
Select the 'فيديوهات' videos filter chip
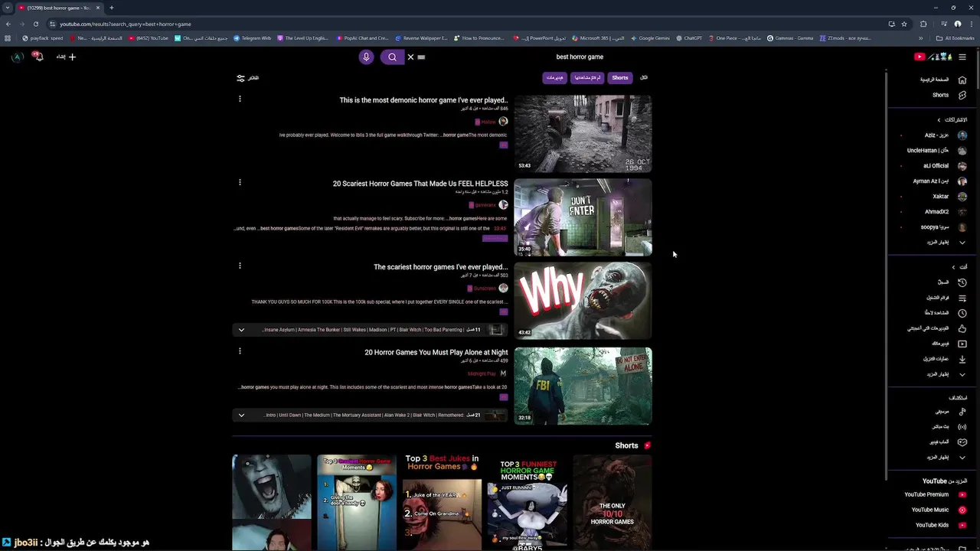555,77
